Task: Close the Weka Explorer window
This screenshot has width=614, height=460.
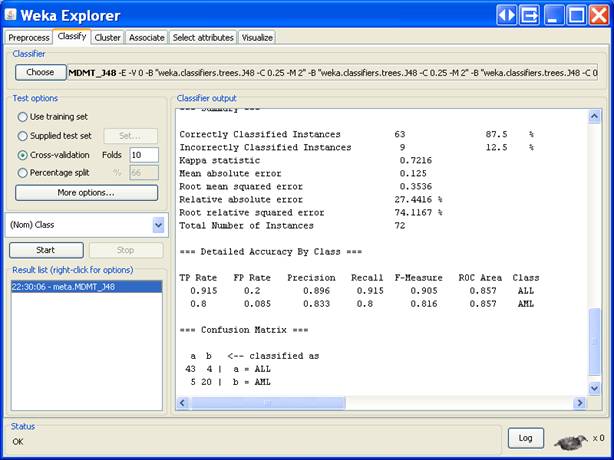Action: click(x=599, y=15)
